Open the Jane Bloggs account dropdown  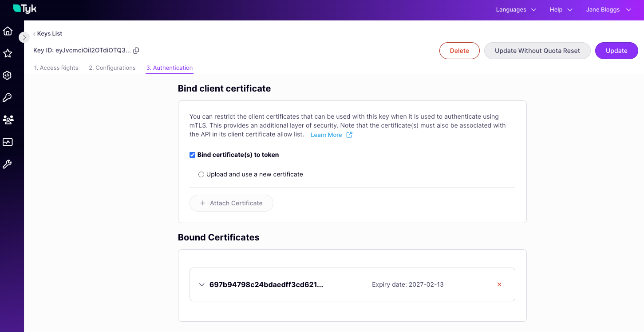[x=610, y=9]
